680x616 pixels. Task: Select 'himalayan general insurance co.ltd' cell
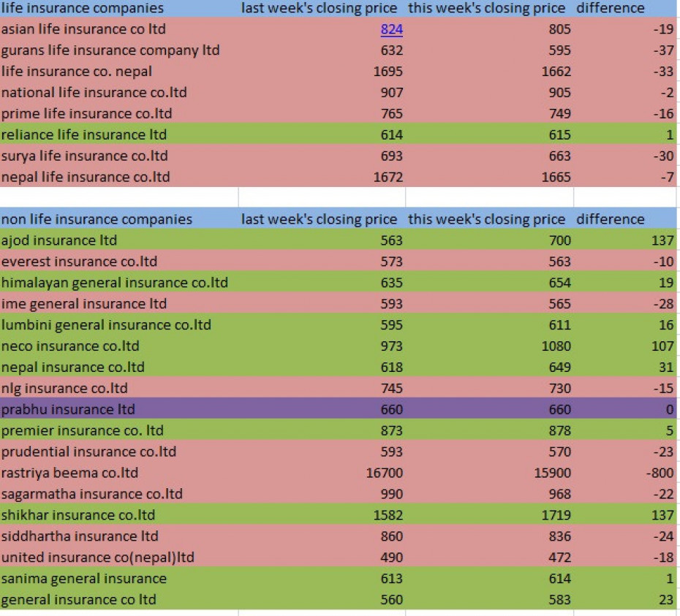[119, 283]
